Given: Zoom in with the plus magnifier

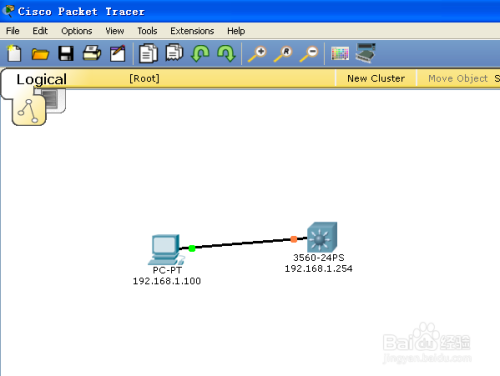Looking at the screenshot, I should tap(257, 54).
